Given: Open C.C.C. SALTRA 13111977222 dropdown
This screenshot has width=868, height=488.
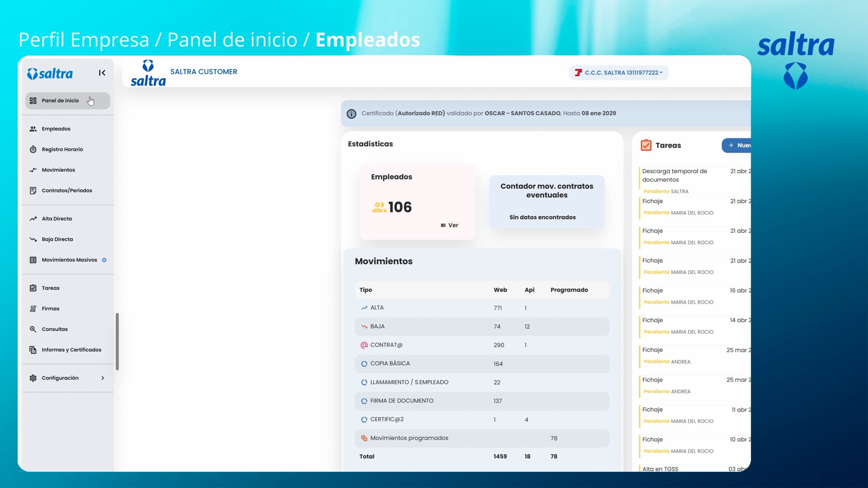Looking at the screenshot, I should click(x=618, y=73).
